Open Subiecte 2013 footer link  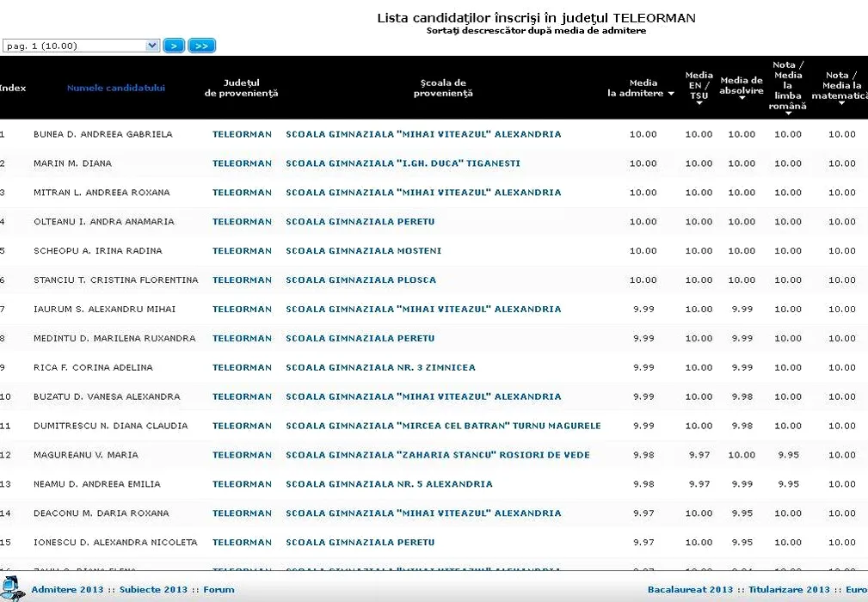(x=153, y=590)
